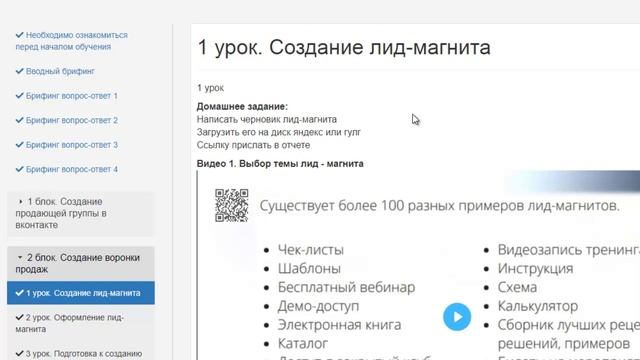
Task: Click checkmark icon beside 'Брифинг вопрос-ответ 1'
Action: click(x=20, y=96)
